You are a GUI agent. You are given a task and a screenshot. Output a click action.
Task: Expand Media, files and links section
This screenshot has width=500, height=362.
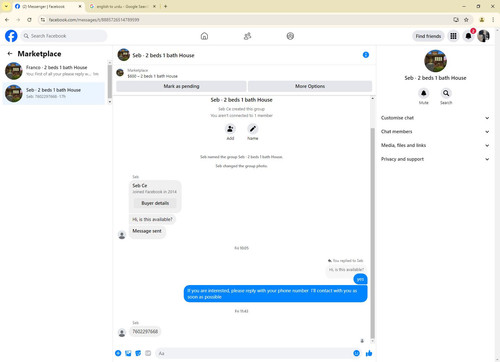tap(435, 145)
